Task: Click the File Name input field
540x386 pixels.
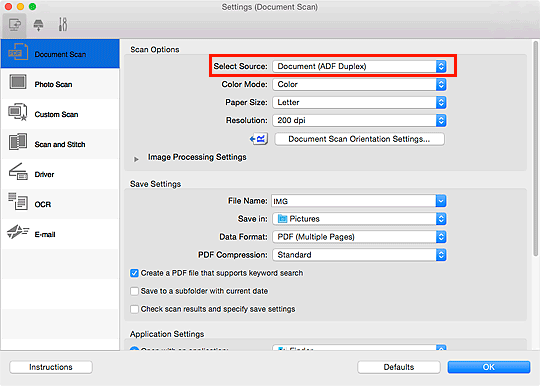Action: tap(353, 201)
